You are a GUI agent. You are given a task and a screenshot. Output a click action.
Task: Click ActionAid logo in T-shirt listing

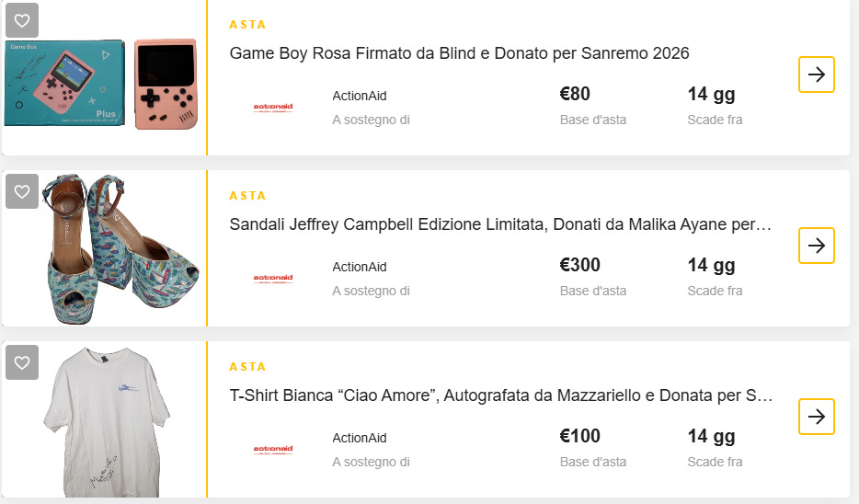[x=272, y=449]
